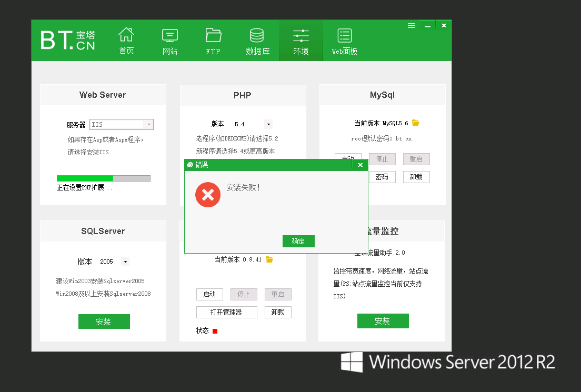Image resolution: width=581 pixels, height=392 pixels.
Task: Open the 数据库 database icon tab
Action: tap(257, 41)
